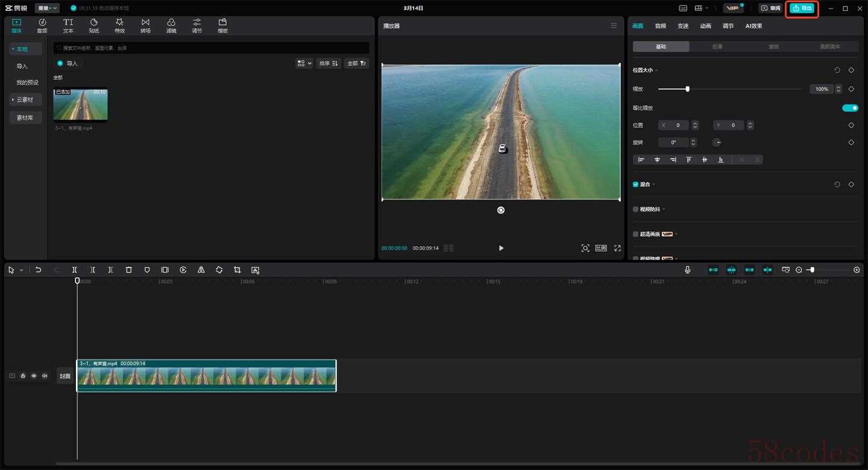The image size is (868, 470).
Task: Click the fullscreen icon in the player
Action: [617, 248]
